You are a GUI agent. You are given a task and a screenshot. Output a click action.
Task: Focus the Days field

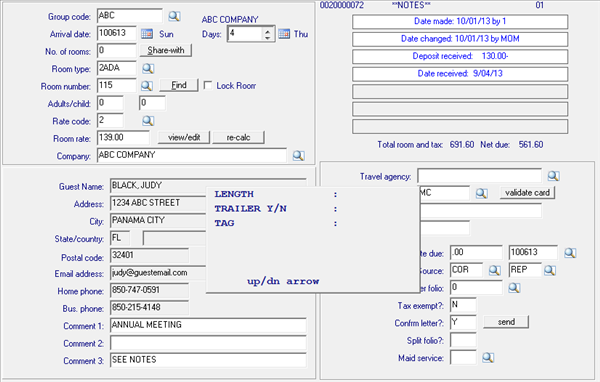click(245, 34)
